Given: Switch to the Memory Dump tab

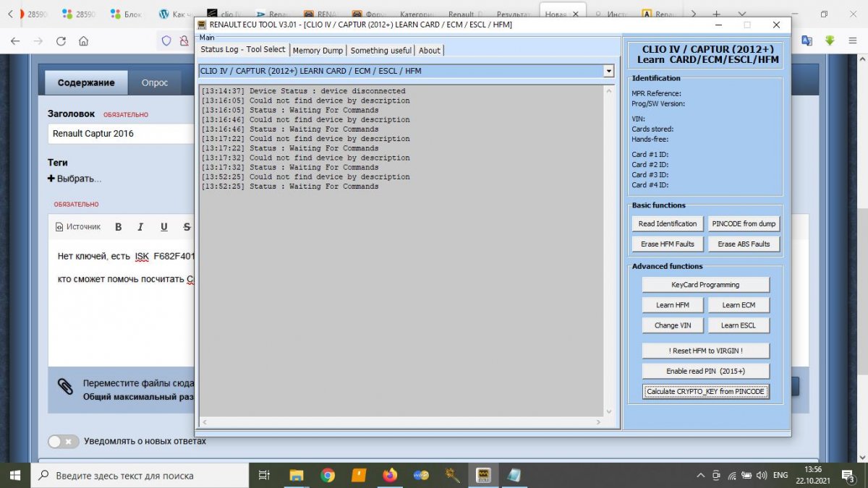Looking at the screenshot, I should click(318, 51).
